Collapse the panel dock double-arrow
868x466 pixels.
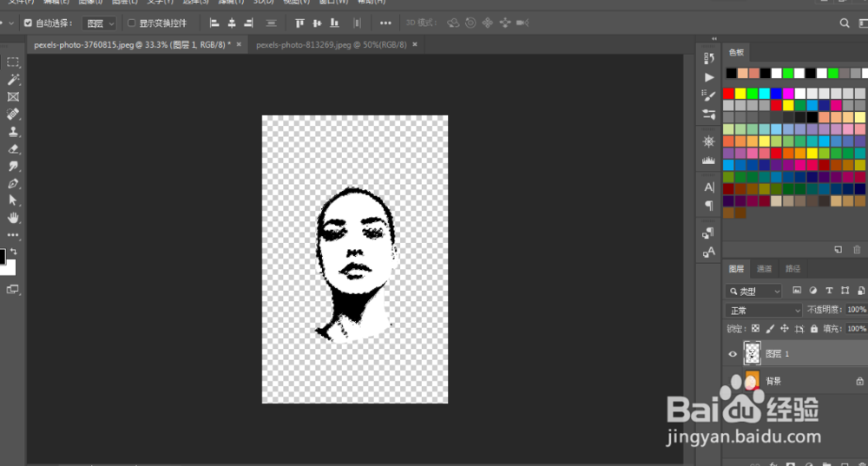714,39
